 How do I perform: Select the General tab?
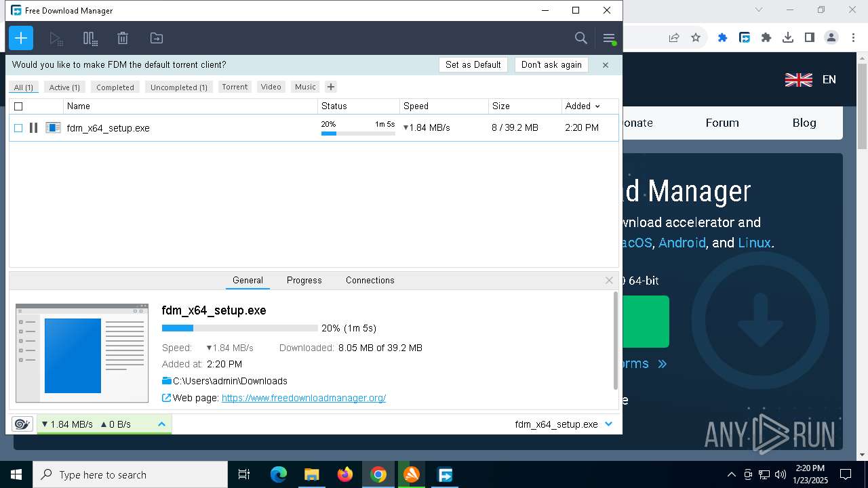coord(248,280)
